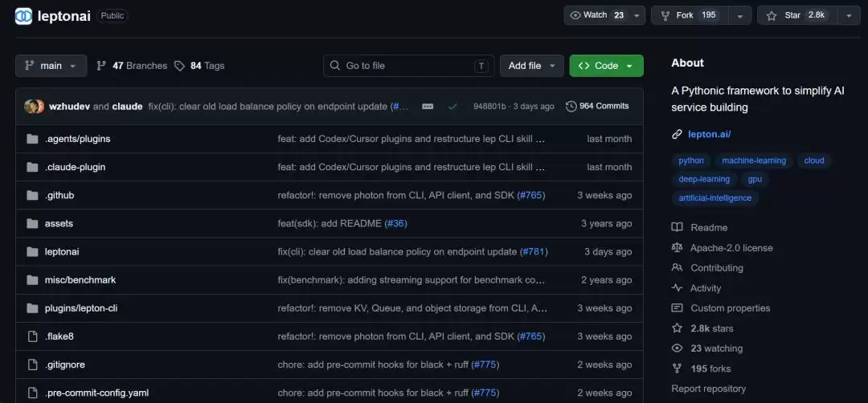Click the commit status checkmark icon
Viewport: 868px width, 403px height.
pos(452,106)
